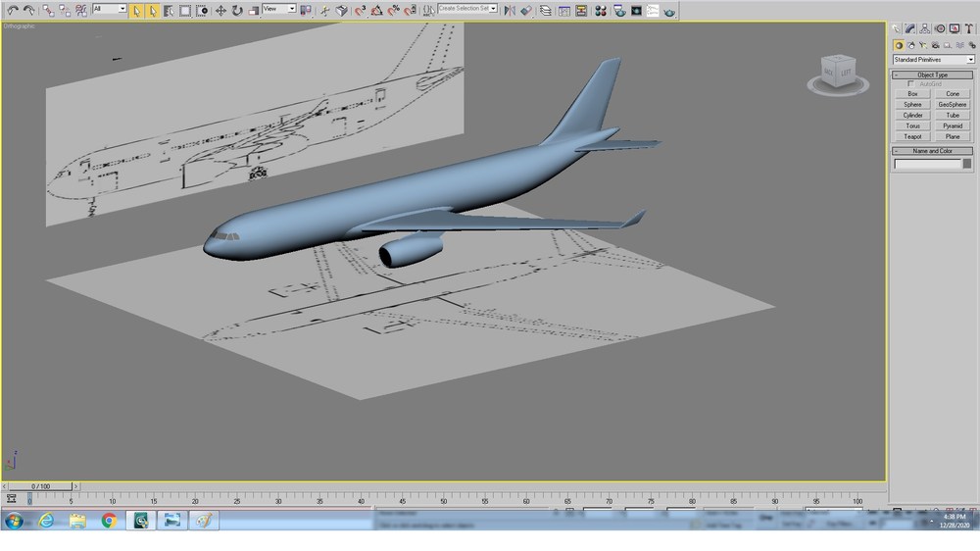Screen dimensions: 980x551
Task: Toggle the Geometry category button
Action: point(898,45)
